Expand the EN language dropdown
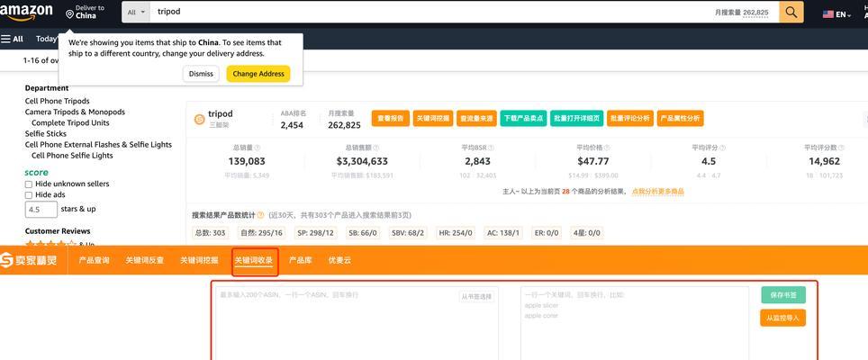 click(845, 15)
